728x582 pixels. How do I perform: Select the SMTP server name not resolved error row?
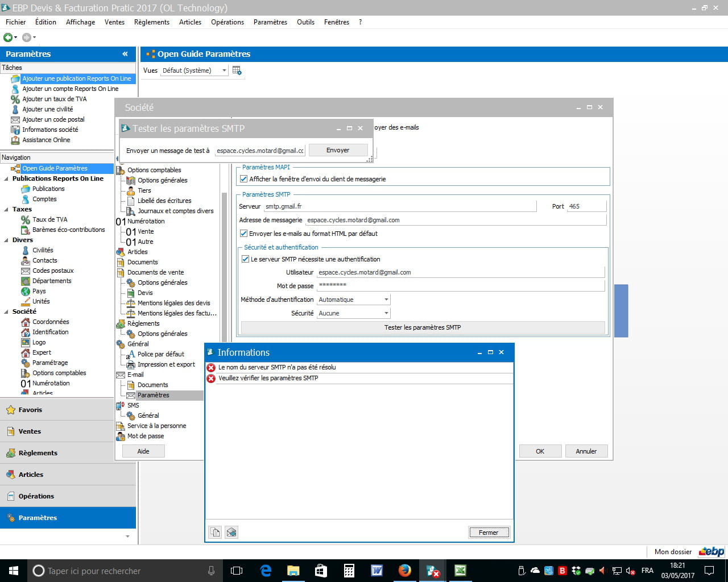click(x=359, y=368)
